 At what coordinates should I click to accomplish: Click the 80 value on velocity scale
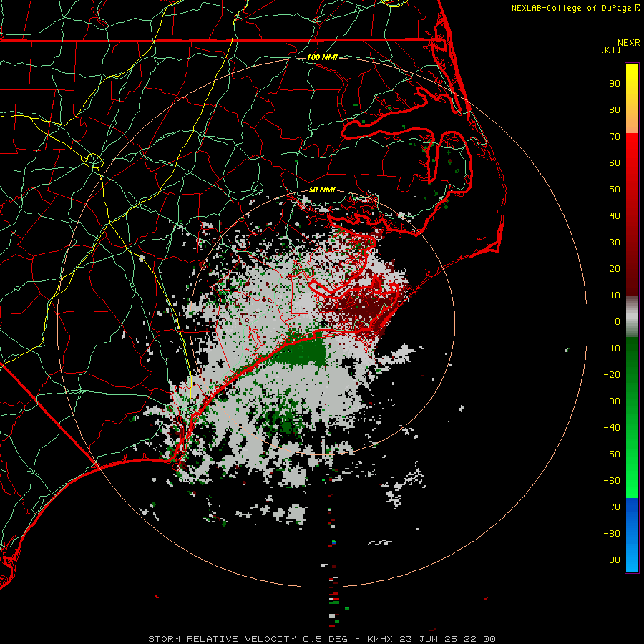click(x=615, y=109)
